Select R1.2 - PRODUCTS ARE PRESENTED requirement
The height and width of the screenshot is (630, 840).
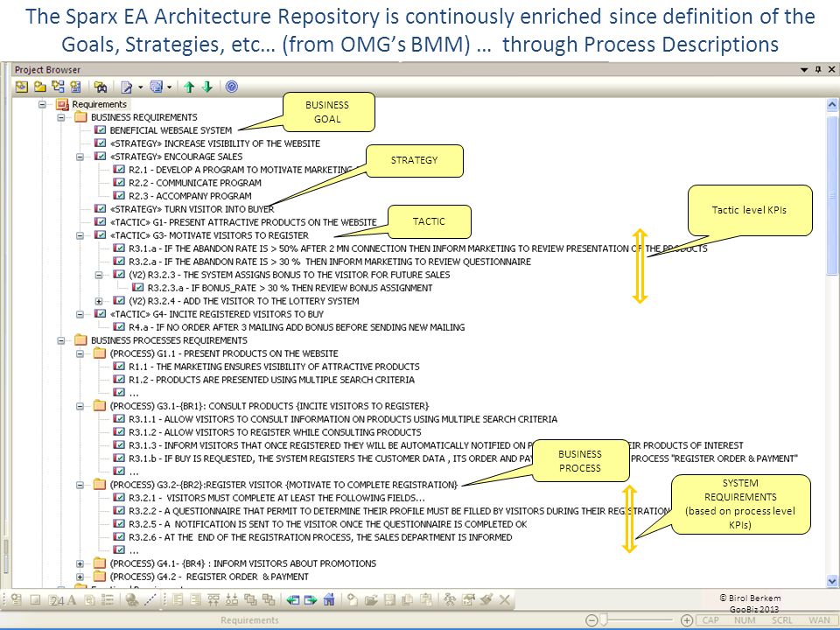click(x=271, y=380)
